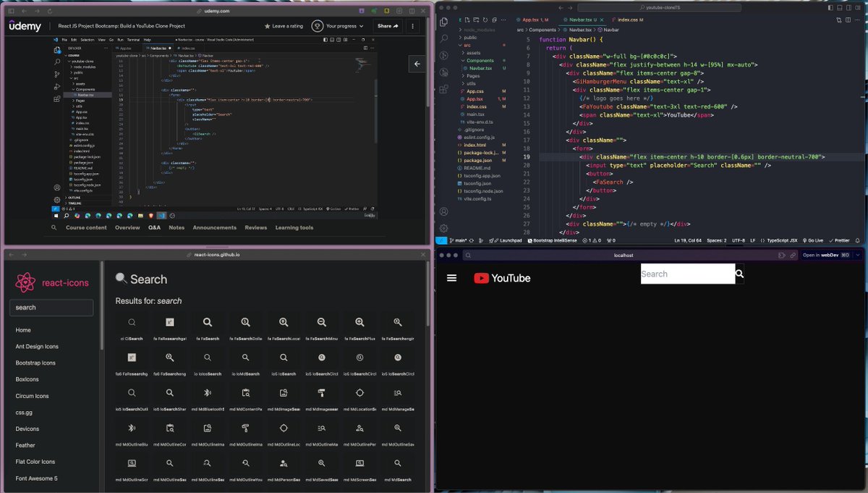Select the fa FaSearchMinus icon tile

pos(321,326)
